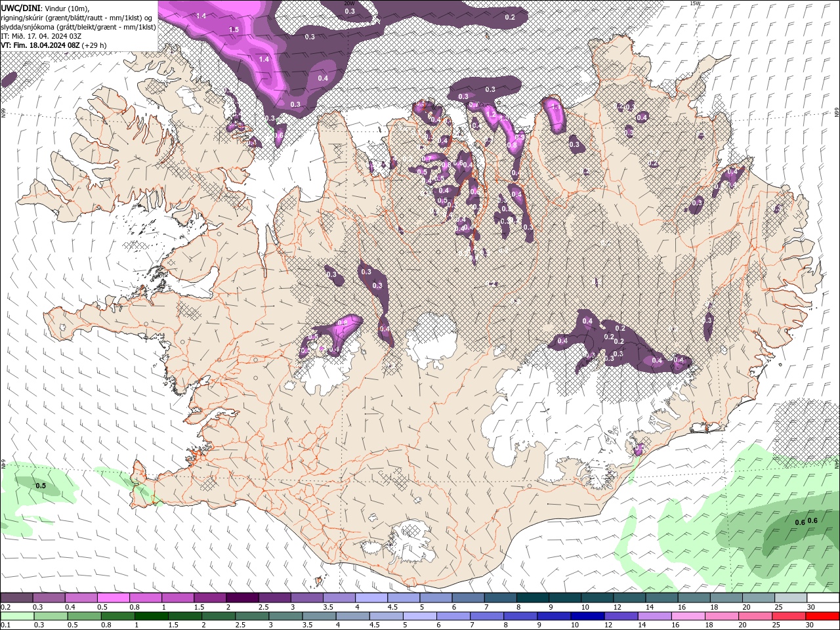
Task: Click the bright red swatch labeled 30 in the bottom legend row
Action: 822,616
